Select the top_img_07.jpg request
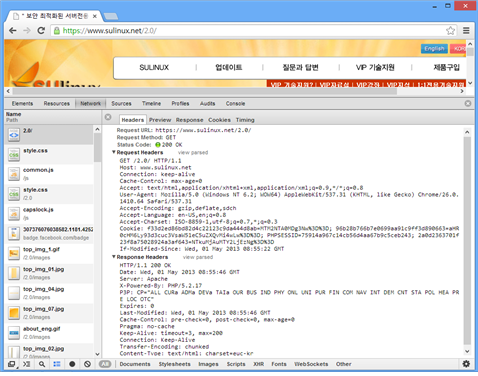This screenshot has height=376, width=478. pyautogui.click(x=49, y=313)
